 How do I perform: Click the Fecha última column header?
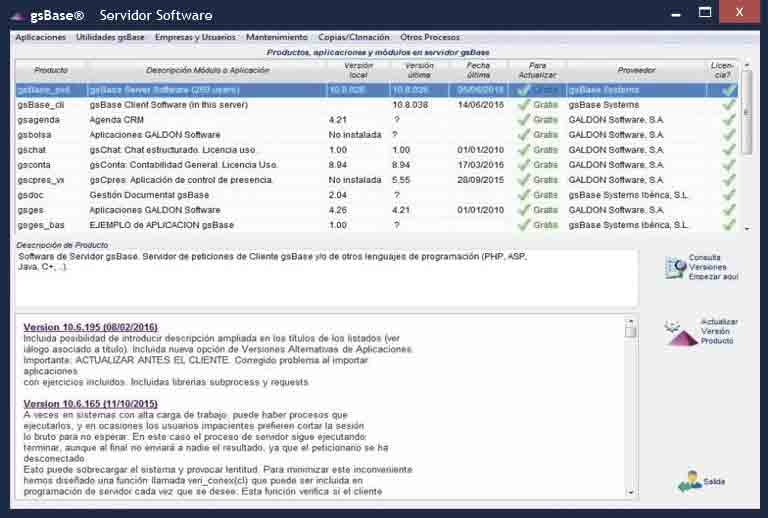tap(479, 71)
